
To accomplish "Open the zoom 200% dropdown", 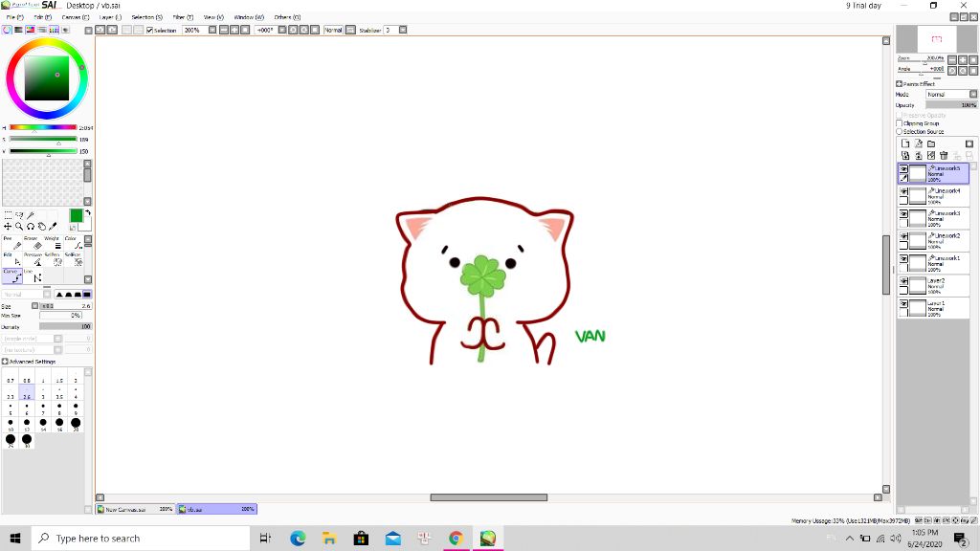I will tap(212, 30).
